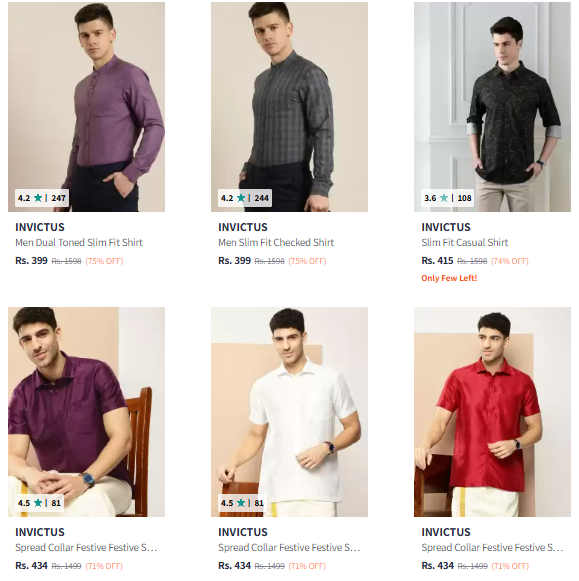Viewport: 579px width, 581px height.
Task: Click the INVICTUS brand name above Checked Shirt
Action: (x=243, y=227)
